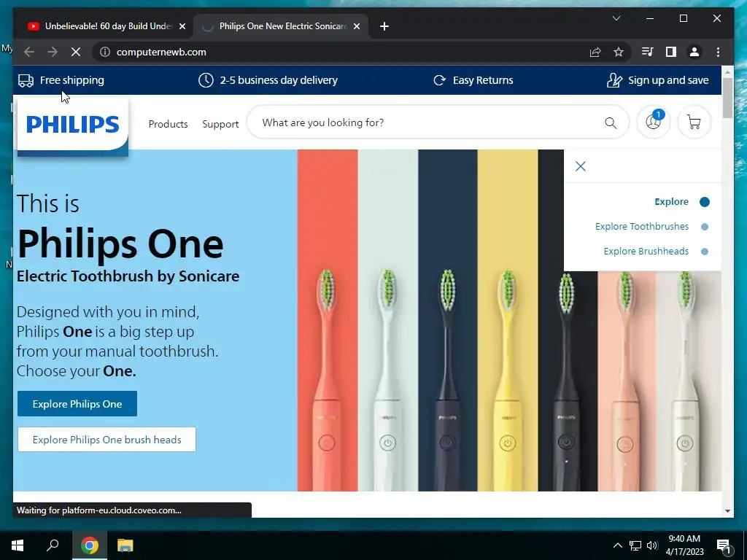Open Windows taskbar search

tap(53, 545)
